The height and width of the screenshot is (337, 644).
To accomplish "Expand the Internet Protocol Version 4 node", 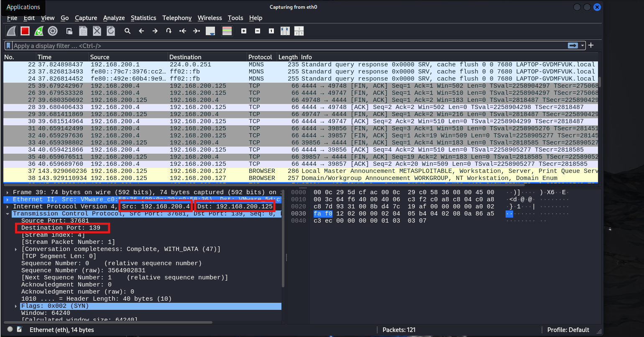I will [8, 206].
